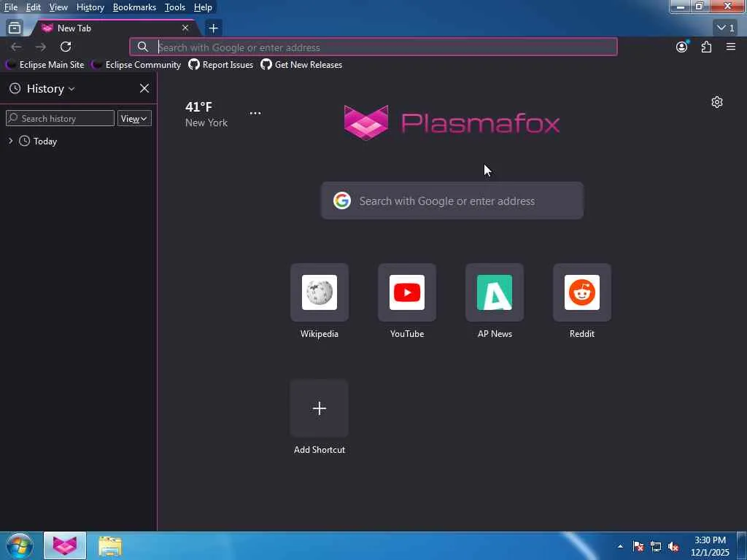Click the Action Center flag icon

(x=638, y=547)
